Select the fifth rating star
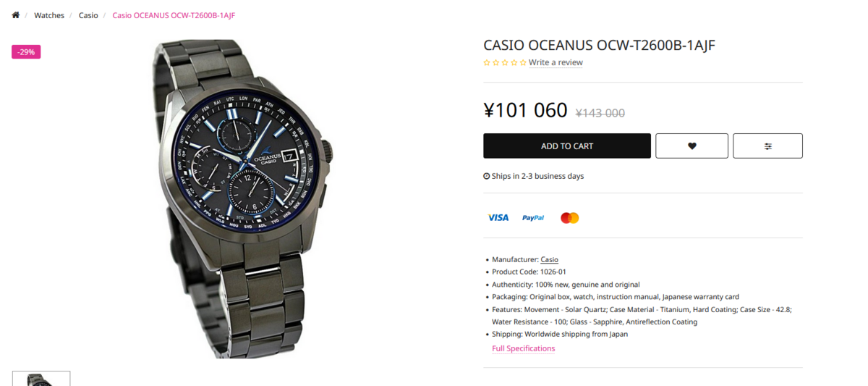Viewport: 868px width, 386px height. 523,63
